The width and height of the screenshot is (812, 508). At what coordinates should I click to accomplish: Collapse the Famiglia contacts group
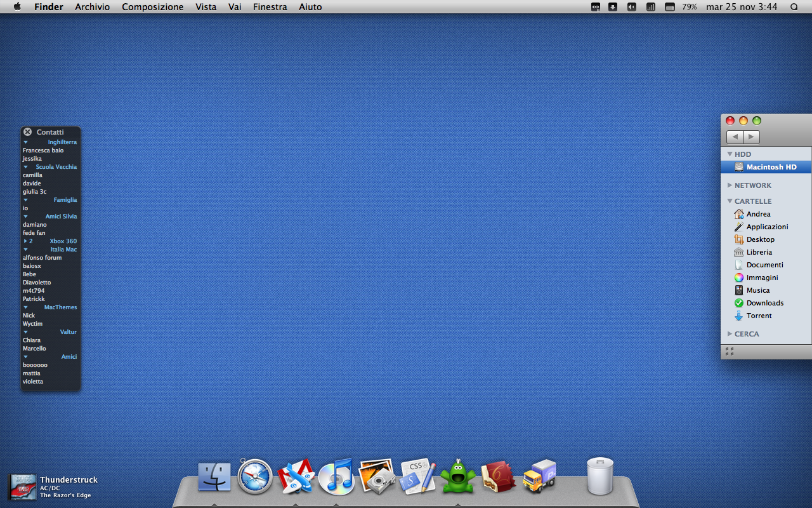coord(26,200)
